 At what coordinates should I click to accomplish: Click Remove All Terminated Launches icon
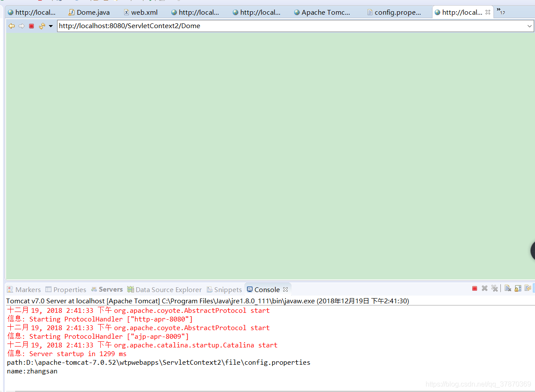[x=495, y=289]
